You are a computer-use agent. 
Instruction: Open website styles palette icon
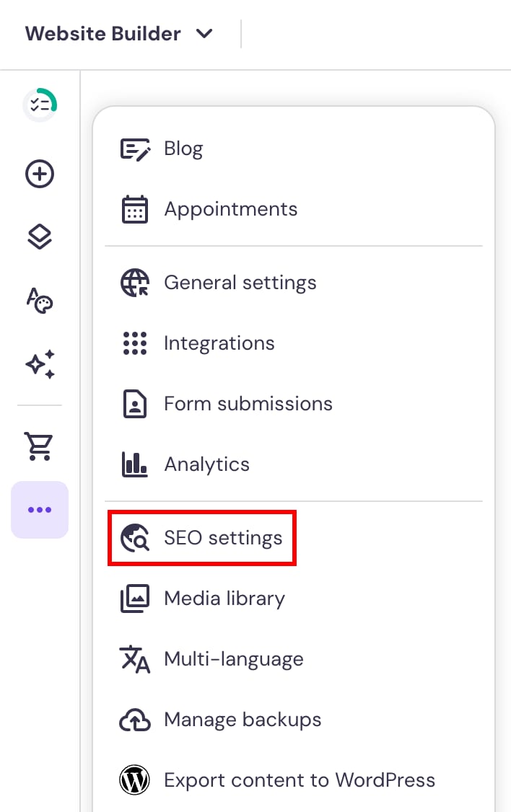pos(40,301)
